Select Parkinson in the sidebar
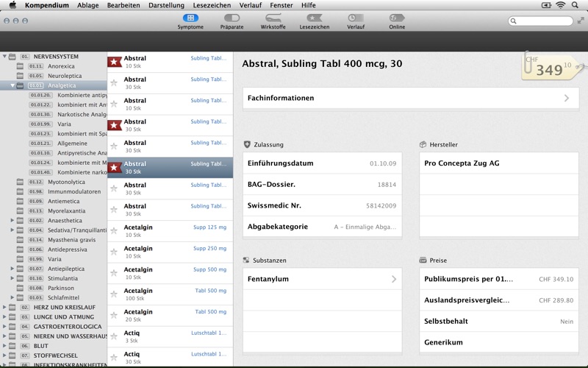 click(61, 288)
